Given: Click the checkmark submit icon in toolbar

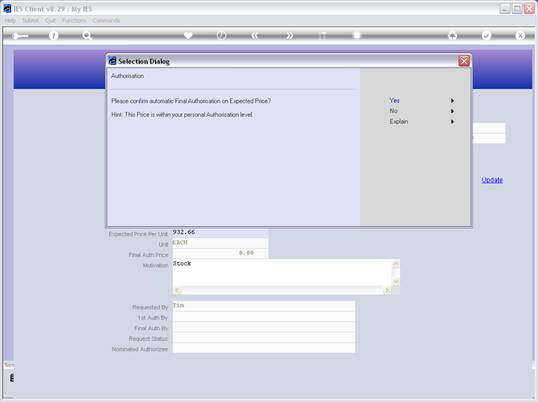Looking at the screenshot, I should [486, 35].
